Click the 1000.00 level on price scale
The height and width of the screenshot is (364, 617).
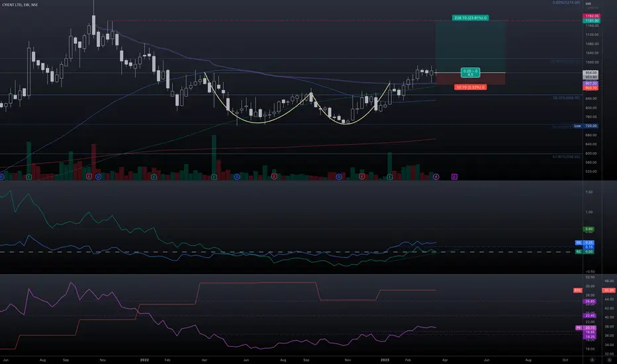point(592,62)
